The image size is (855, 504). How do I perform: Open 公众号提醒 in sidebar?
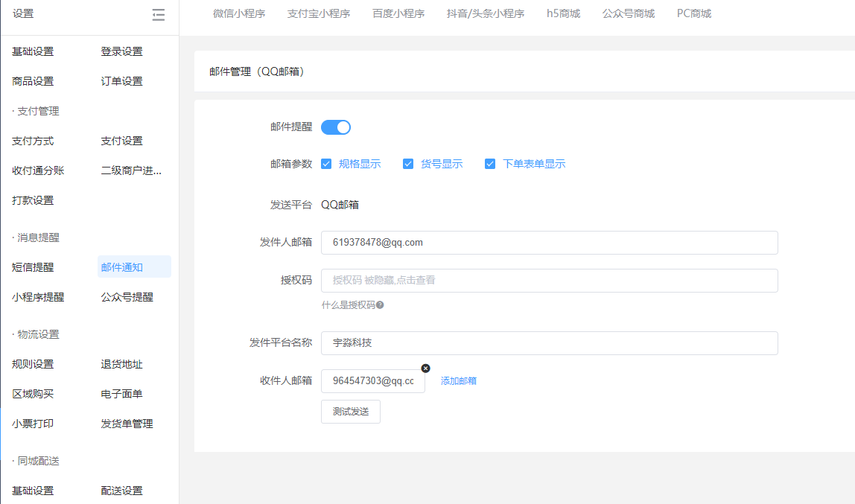127,297
